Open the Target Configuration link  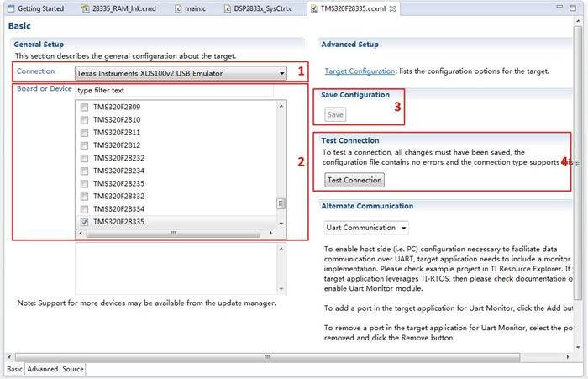click(360, 71)
